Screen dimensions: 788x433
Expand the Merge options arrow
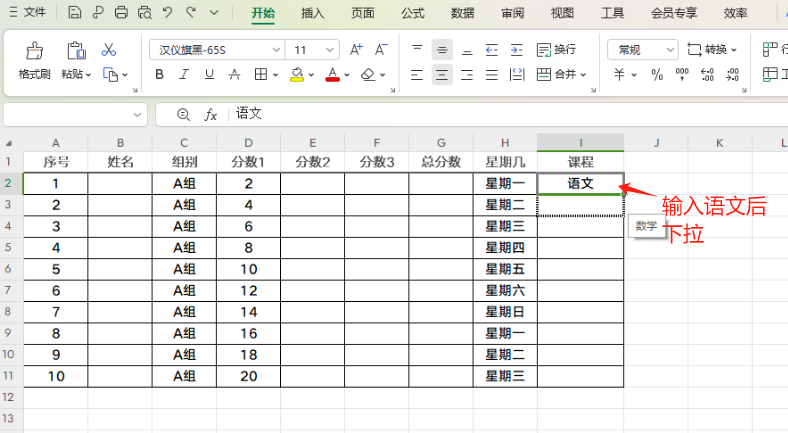pos(583,75)
